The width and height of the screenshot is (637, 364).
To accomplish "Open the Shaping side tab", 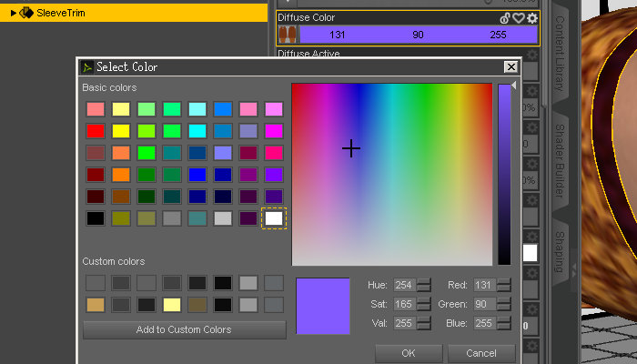I will click(560, 252).
